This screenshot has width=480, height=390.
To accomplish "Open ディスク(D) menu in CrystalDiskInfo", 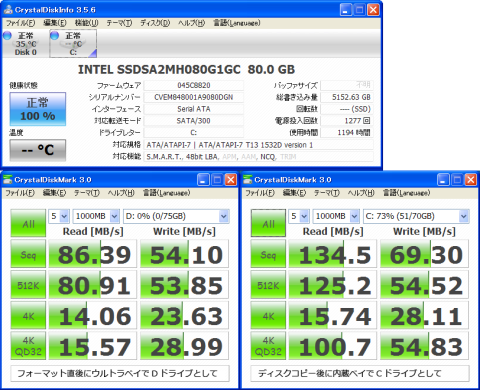I will tap(155, 23).
